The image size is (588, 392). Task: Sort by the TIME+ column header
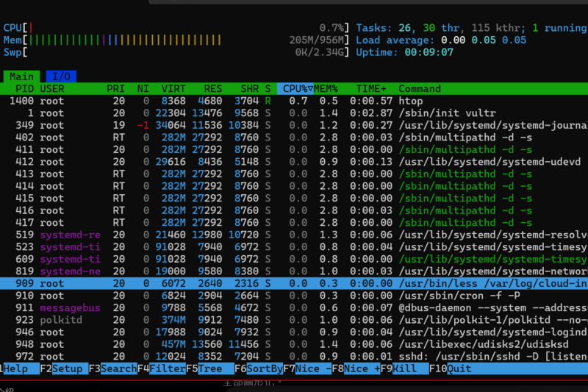pyautogui.click(x=371, y=88)
